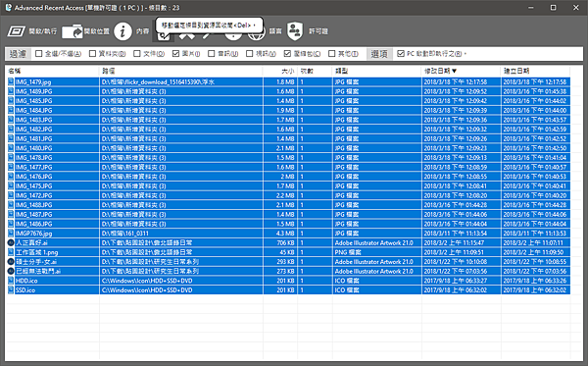Click the file icon of IMG_1485.JPG
588x366 pixels.
11,101
